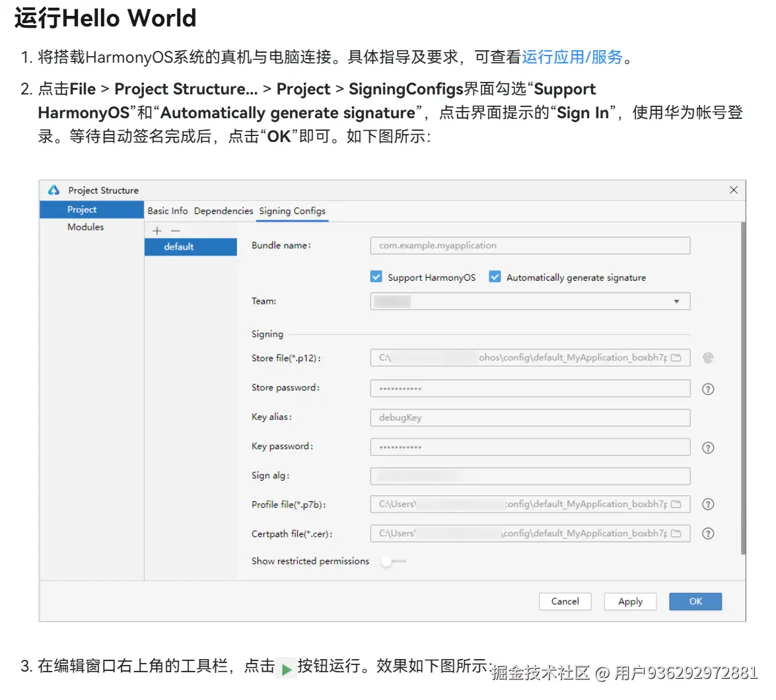Image resolution: width=776 pixels, height=700 pixels.
Task: Close the Project Structure dialog
Action: click(x=734, y=190)
